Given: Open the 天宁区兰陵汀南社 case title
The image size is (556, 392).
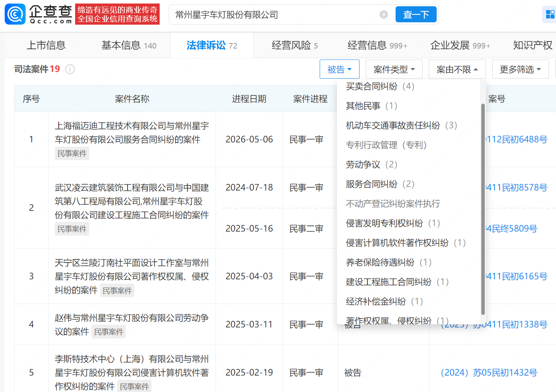Looking at the screenshot, I should pos(132,276).
